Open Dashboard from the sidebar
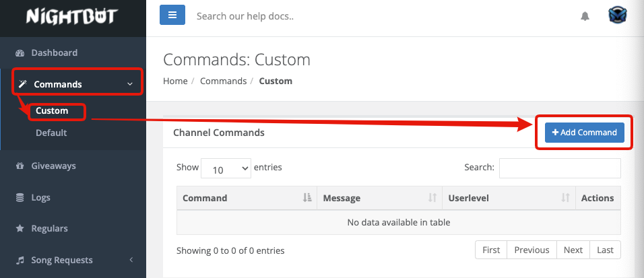The height and width of the screenshot is (278, 644). tap(54, 53)
